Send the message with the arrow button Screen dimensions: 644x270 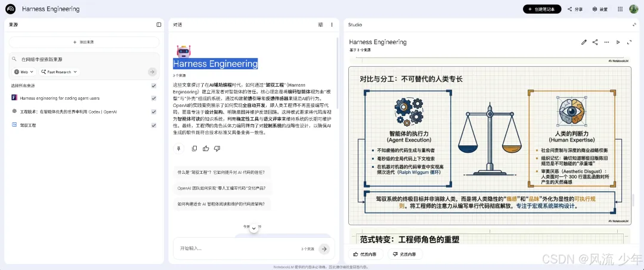pyautogui.click(x=324, y=248)
